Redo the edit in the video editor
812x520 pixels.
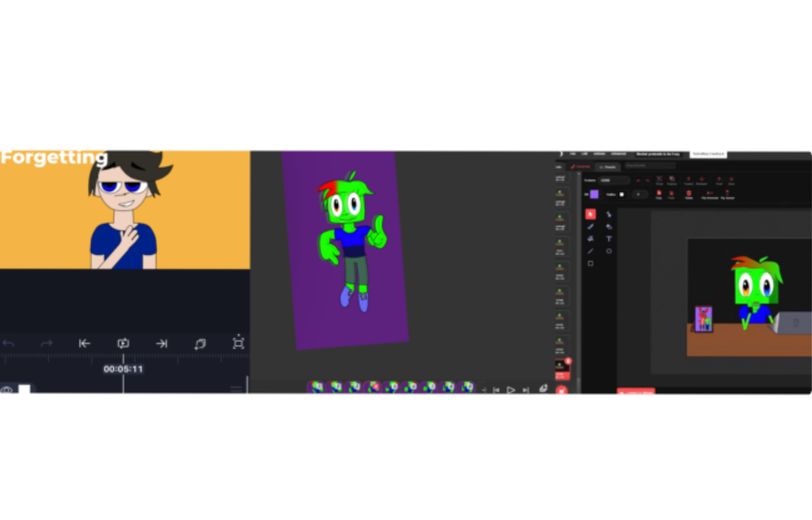pos(46,344)
